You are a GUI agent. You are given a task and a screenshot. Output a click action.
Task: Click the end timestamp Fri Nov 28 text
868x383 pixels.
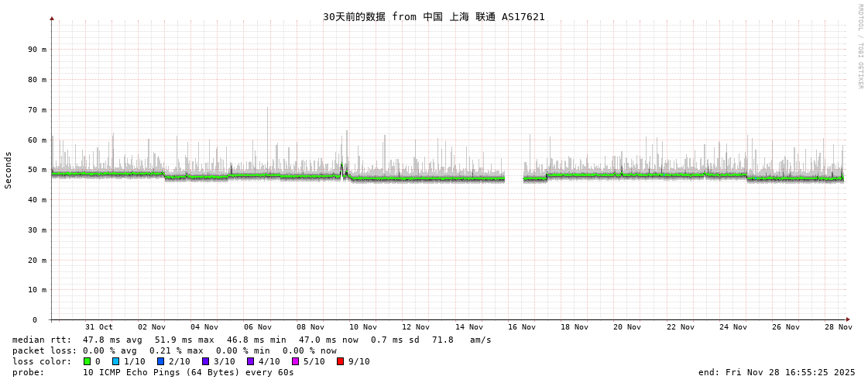point(777,372)
